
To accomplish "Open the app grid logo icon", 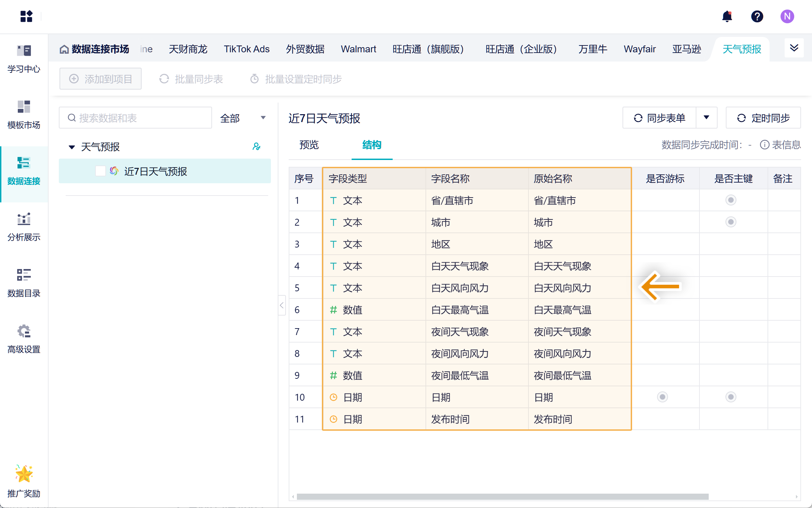I will (x=26, y=16).
